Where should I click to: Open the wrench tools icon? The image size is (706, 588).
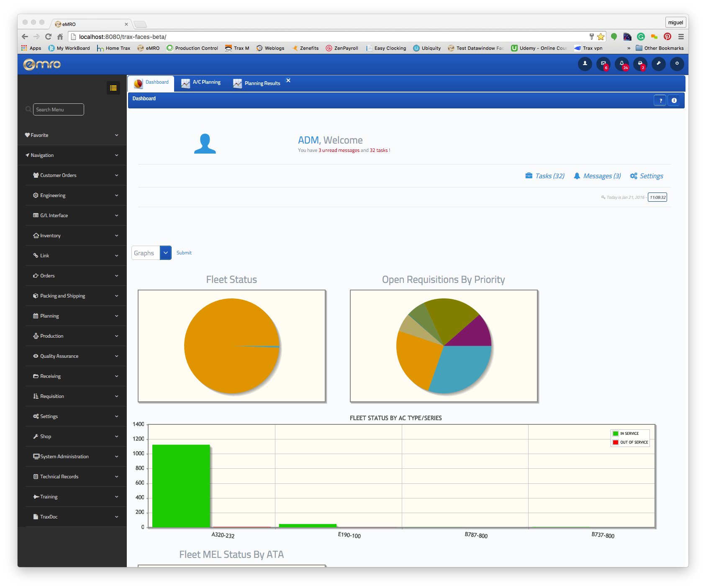coord(658,64)
